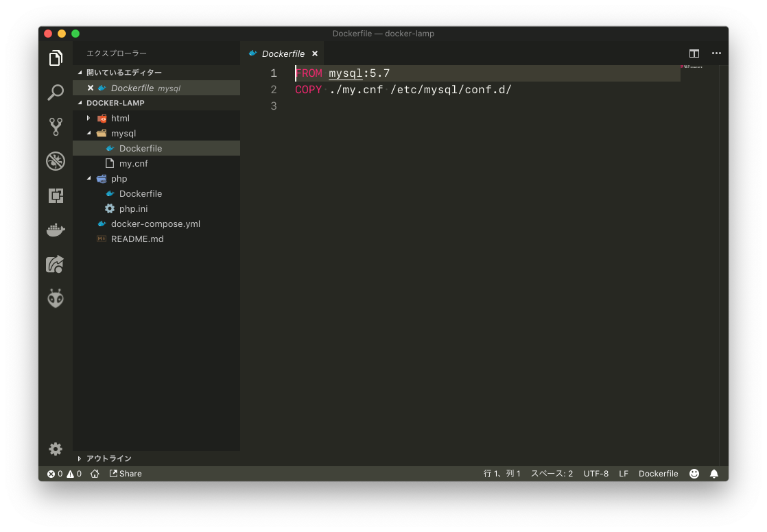Show warnings count in status bar

click(x=74, y=473)
